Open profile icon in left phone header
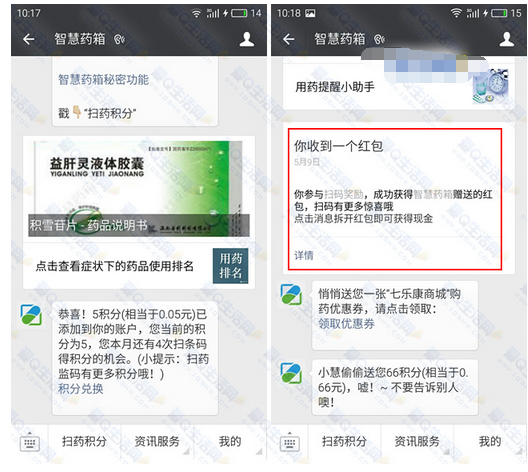 click(x=247, y=39)
